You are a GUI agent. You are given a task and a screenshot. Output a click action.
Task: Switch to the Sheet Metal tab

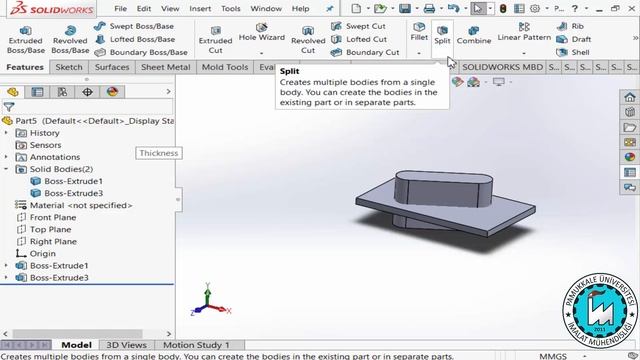pyautogui.click(x=165, y=67)
